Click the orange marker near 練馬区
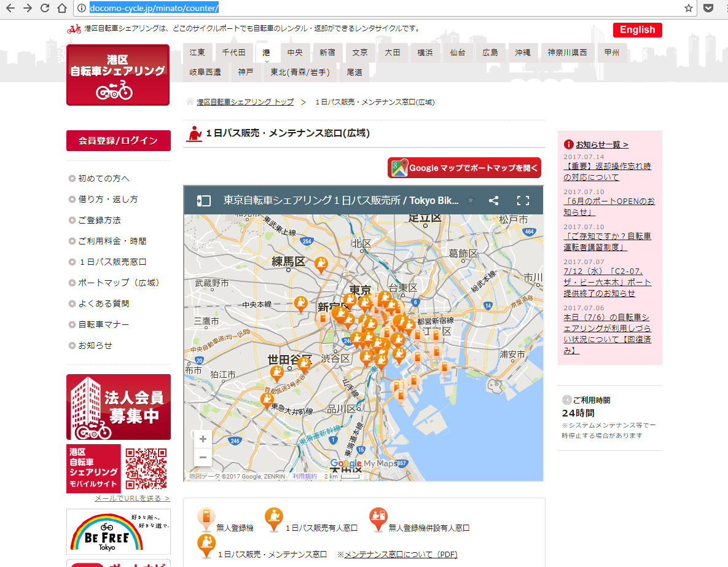Image resolution: width=728 pixels, height=567 pixels. pos(321,265)
